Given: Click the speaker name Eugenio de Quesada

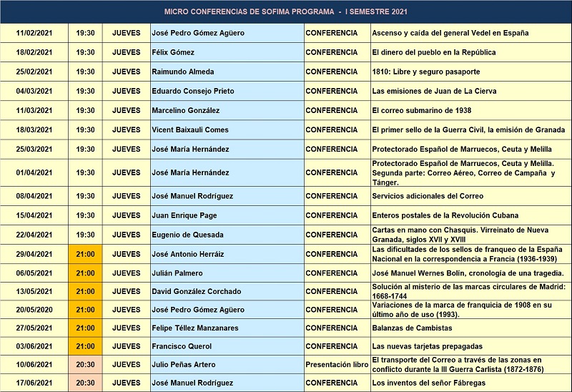Looking at the screenshot, I should pyautogui.click(x=187, y=235).
